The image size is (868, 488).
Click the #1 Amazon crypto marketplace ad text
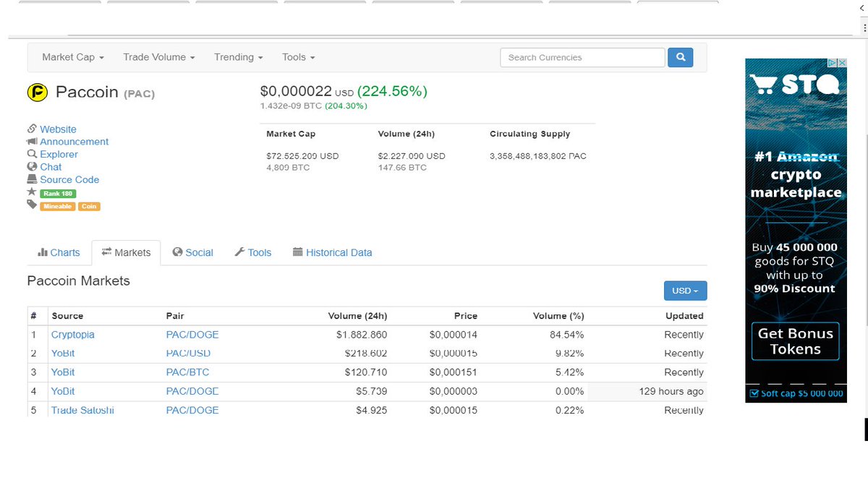point(796,175)
